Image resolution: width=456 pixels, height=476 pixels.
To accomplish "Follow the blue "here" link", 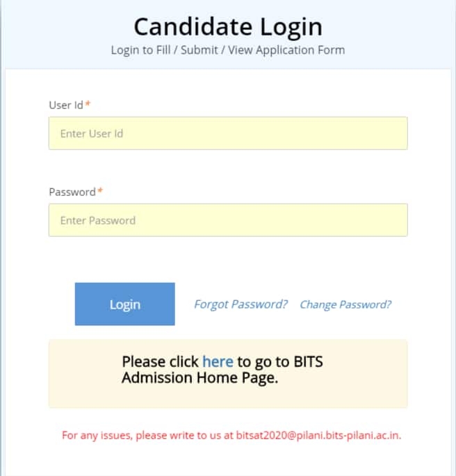I will click(218, 361).
